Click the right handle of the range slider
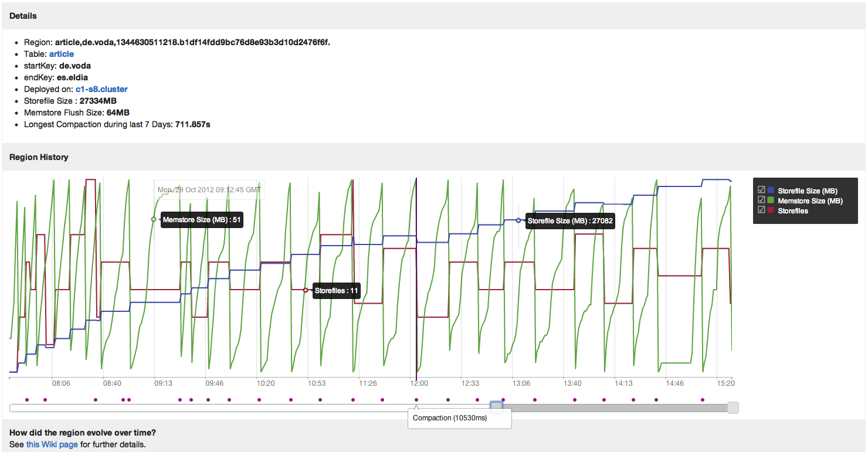Screen dimensions: 868x452 coord(732,406)
